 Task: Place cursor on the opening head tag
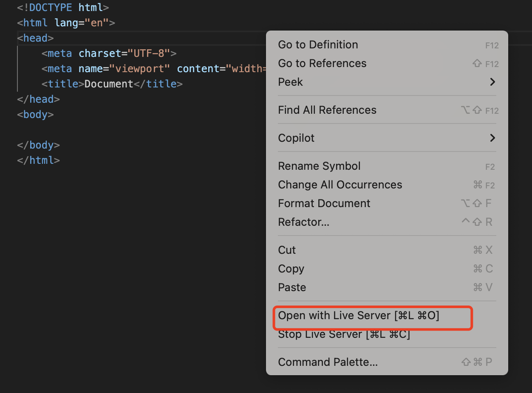35,38
